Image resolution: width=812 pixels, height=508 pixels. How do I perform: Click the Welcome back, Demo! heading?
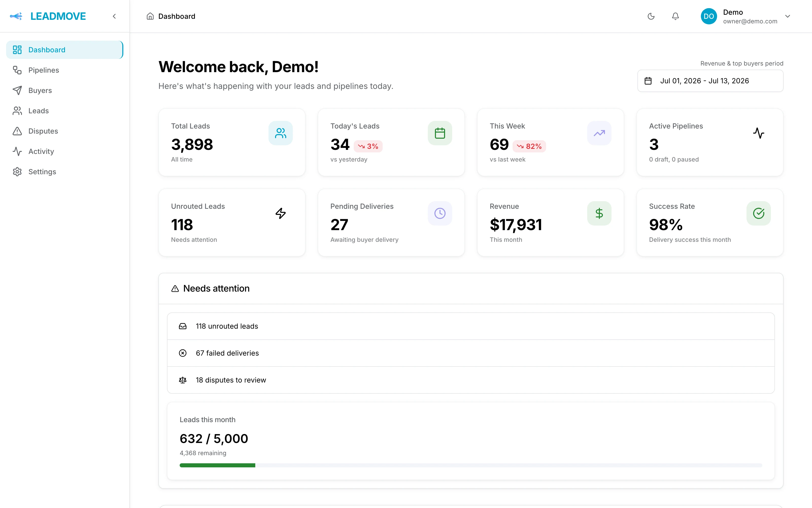point(238,67)
